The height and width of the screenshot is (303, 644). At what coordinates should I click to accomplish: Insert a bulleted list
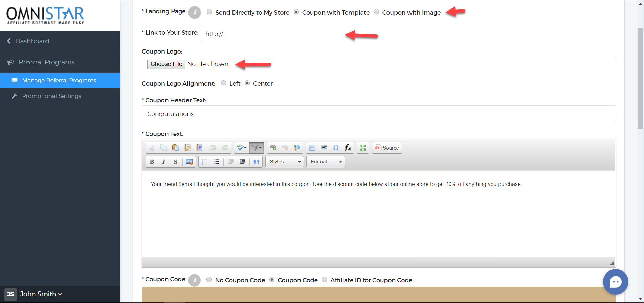216,162
